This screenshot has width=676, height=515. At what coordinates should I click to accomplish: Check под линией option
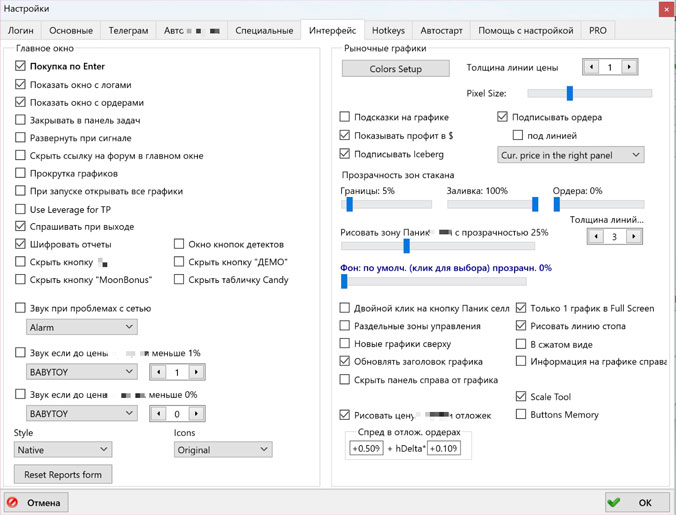point(518,135)
